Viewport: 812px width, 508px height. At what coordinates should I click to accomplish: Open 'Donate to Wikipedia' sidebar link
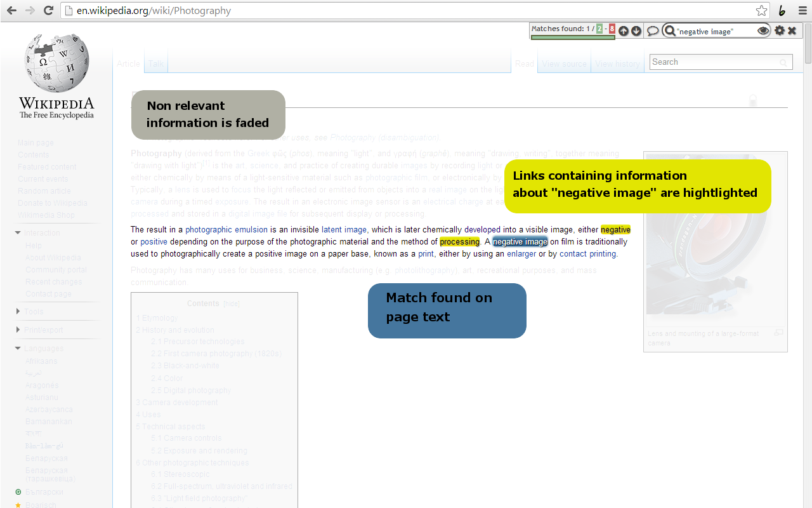53,203
